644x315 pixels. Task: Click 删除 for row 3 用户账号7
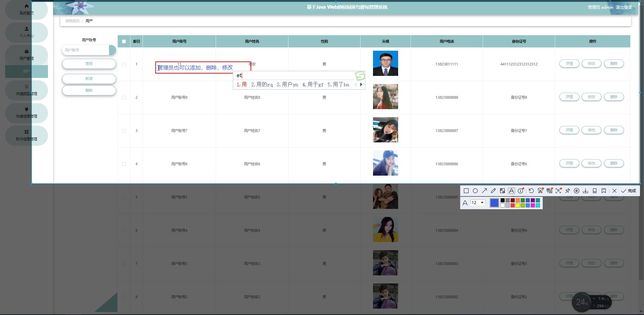[x=614, y=130]
